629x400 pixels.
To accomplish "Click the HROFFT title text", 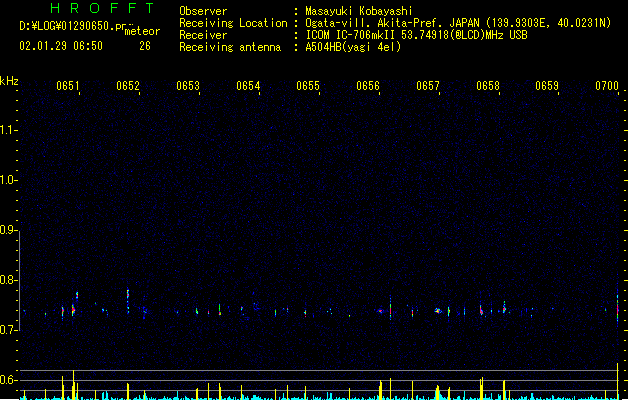I will pos(102,8).
